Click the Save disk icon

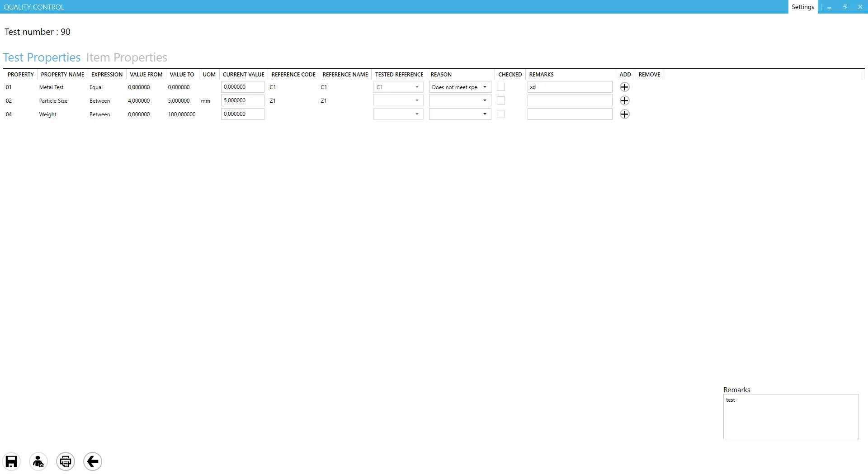[x=11, y=461]
